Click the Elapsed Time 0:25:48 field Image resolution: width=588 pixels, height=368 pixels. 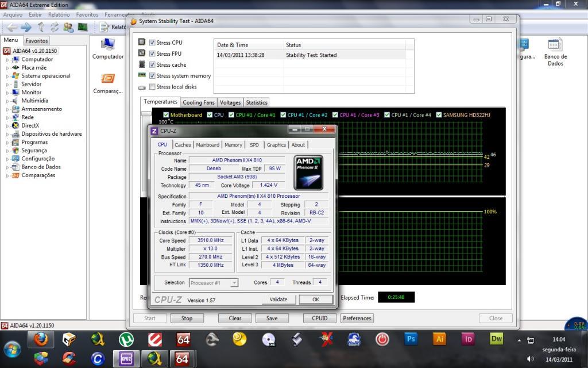click(x=396, y=297)
